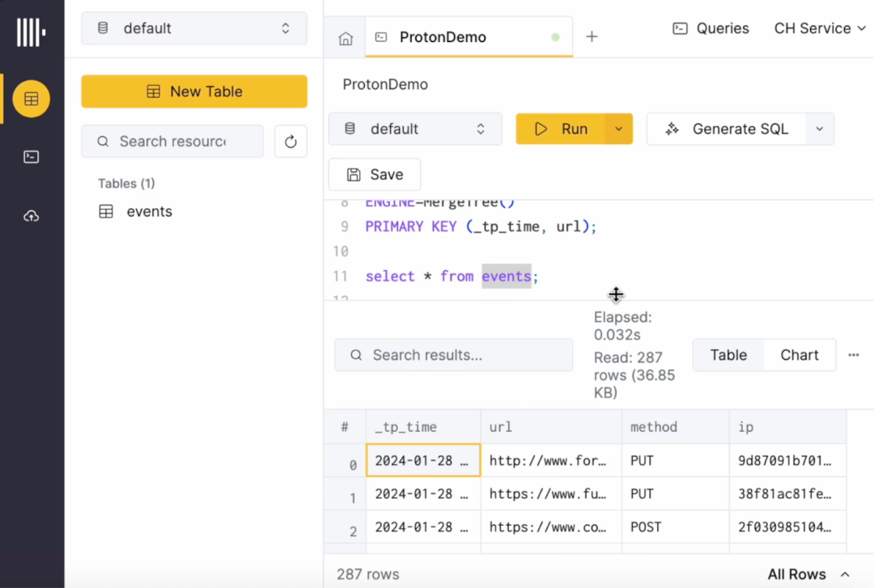Image resolution: width=874 pixels, height=588 pixels.
Task: Expand the Run button options arrow
Action: 619,129
